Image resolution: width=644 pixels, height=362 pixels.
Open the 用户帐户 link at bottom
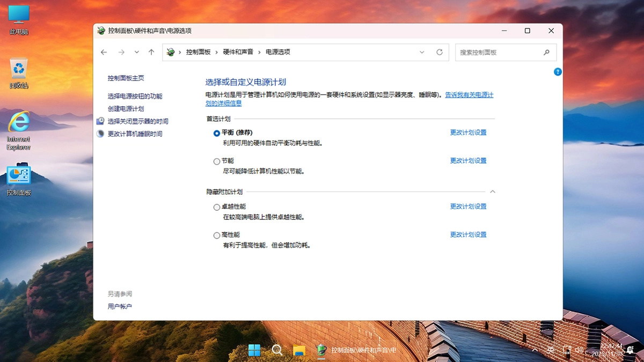point(121,306)
